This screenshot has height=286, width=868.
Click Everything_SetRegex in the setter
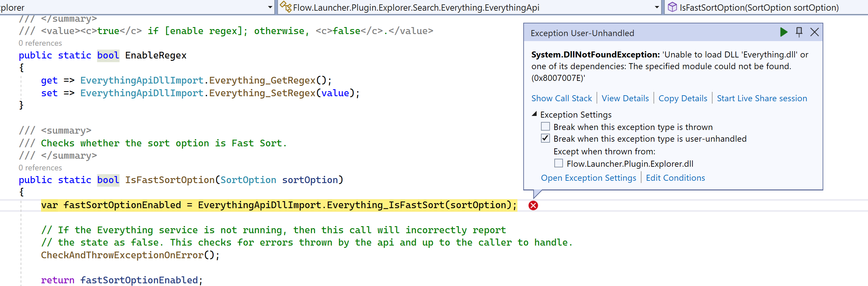click(262, 93)
